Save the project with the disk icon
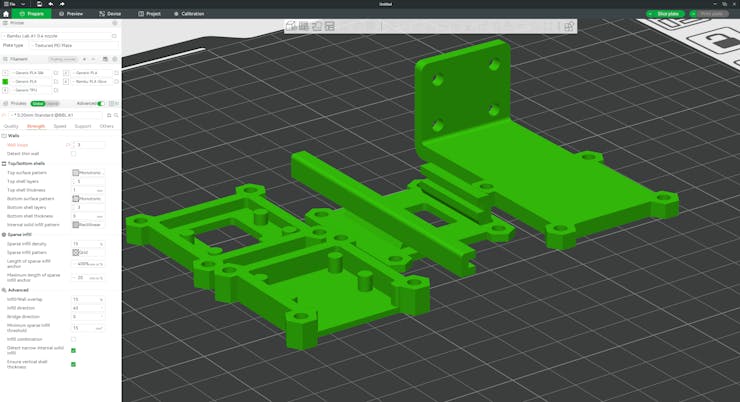The width and height of the screenshot is (740, 402). (40, 4)
